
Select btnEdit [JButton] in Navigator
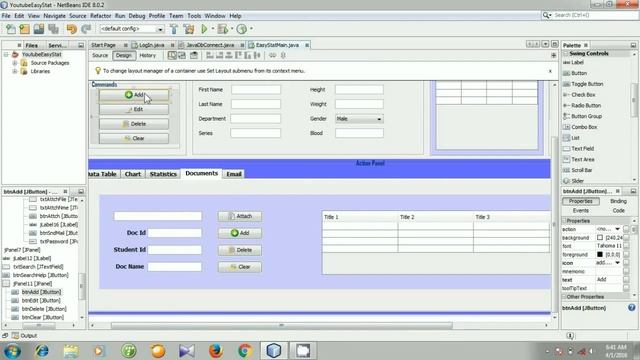click(41, 300)
